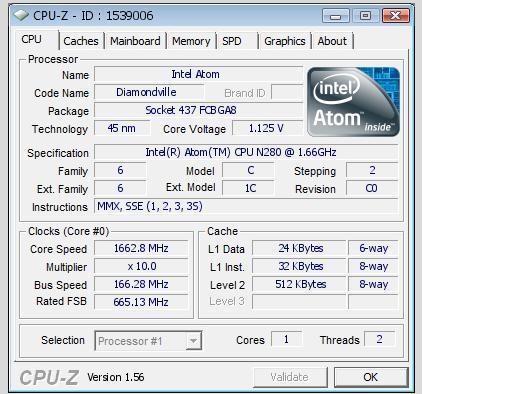
Task: Switch to the Caches tab
Action: click(x=81, y=41)
